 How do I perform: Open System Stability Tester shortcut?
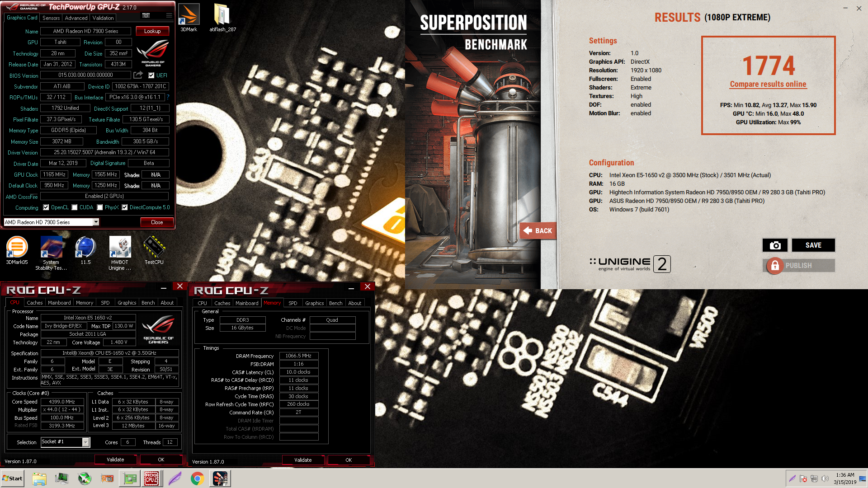click(x=51, y=253)
